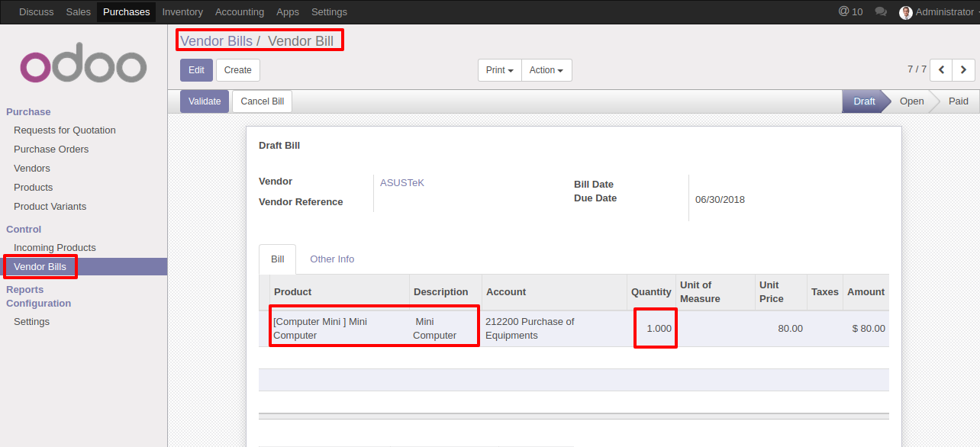Open the Sales menu
Screen dimensions: 980x447
point(79,11)
